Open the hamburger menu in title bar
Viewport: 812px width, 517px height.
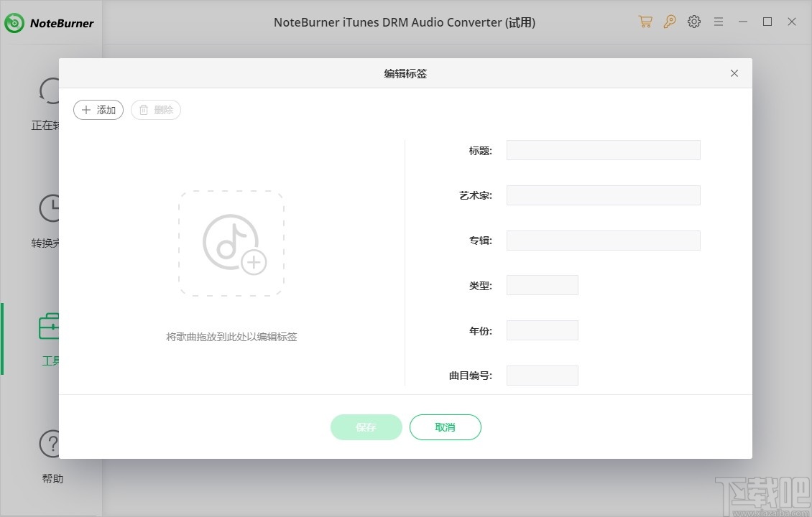coord(719,22)
